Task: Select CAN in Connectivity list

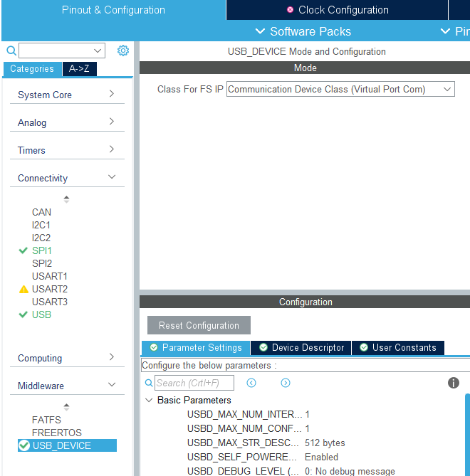Action: (x=41, y=212)
